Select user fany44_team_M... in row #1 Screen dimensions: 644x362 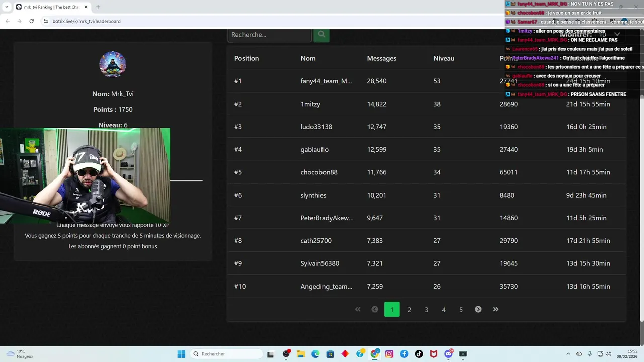tap(327, 81)
